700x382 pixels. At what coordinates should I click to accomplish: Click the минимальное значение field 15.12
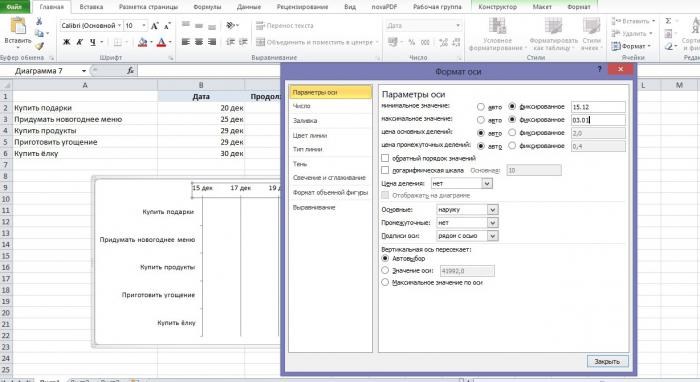tap(598, 107)
